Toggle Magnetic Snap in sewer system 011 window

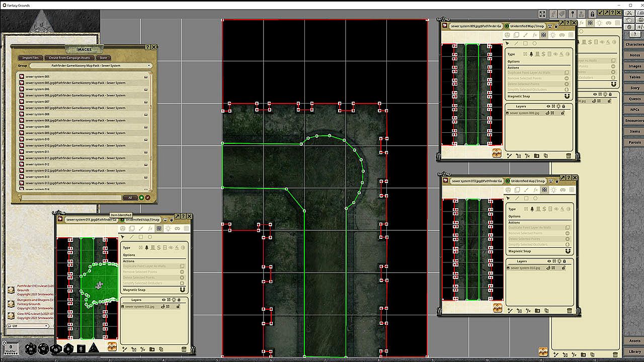(182, 290)
